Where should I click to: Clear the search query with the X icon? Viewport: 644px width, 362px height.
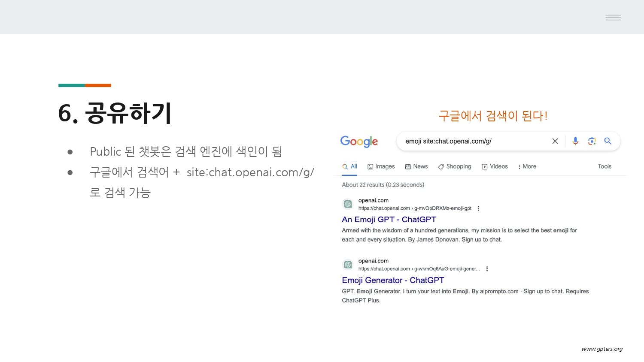555,141
